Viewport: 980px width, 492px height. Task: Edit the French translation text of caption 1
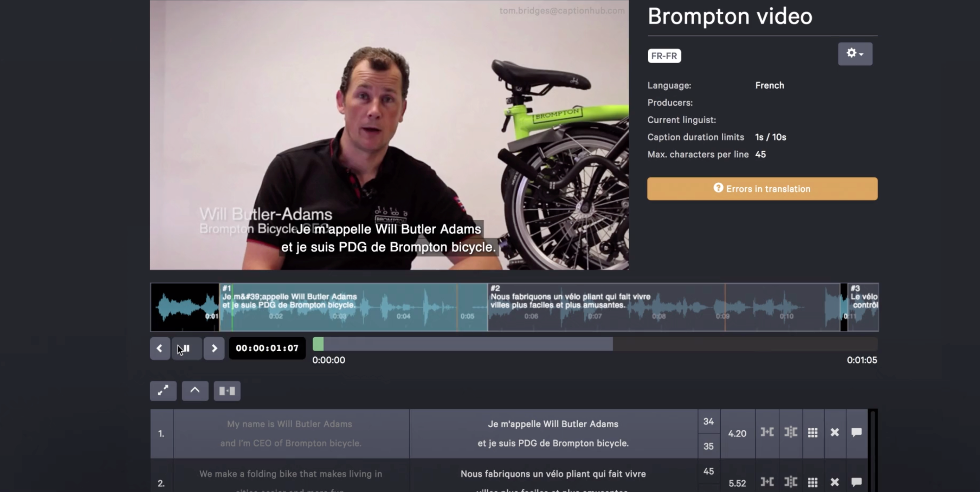553,433
